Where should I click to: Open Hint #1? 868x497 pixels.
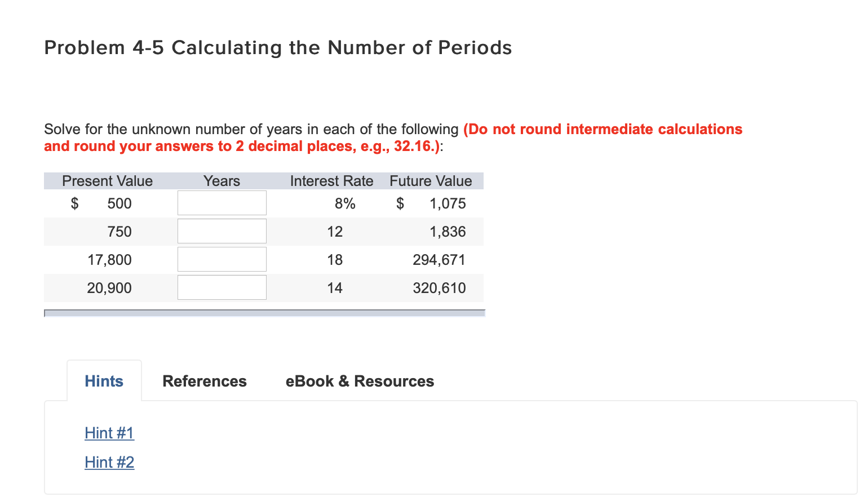pyautogui.click(x=109, y=433)
